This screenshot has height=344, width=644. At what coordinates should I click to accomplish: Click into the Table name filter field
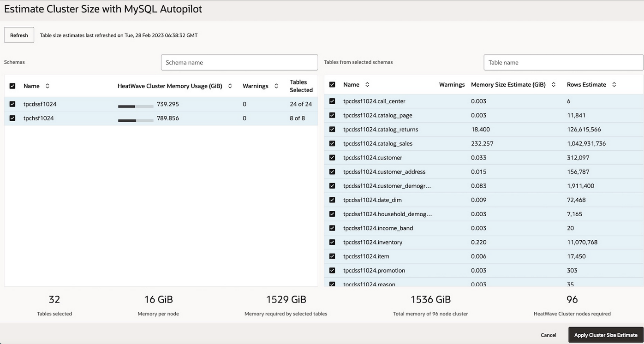pos(563,62)
